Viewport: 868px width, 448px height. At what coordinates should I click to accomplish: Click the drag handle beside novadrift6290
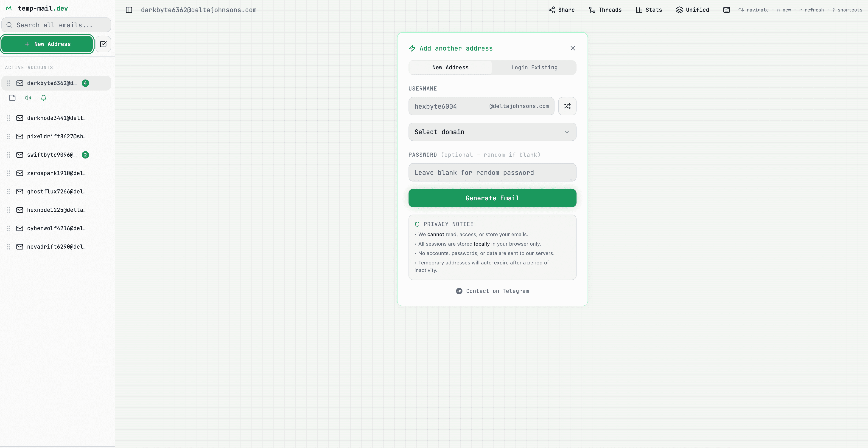(9, 247)
